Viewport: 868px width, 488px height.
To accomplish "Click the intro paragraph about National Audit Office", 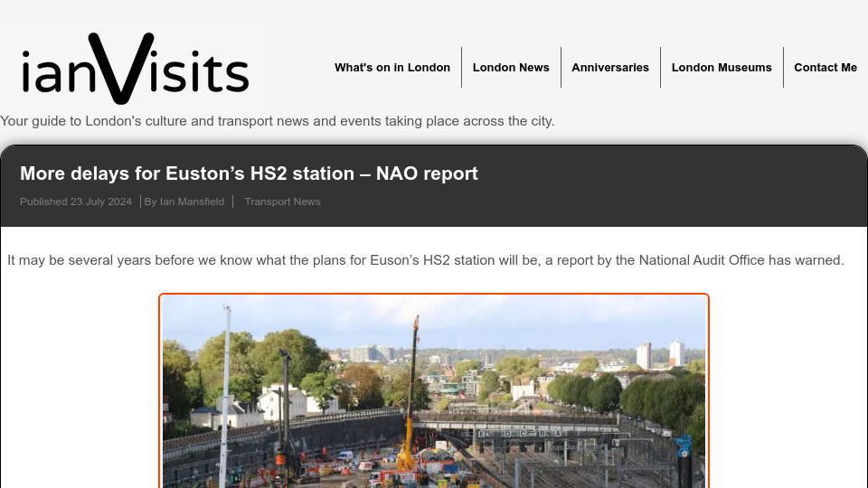I will click(x=426, y=260).
